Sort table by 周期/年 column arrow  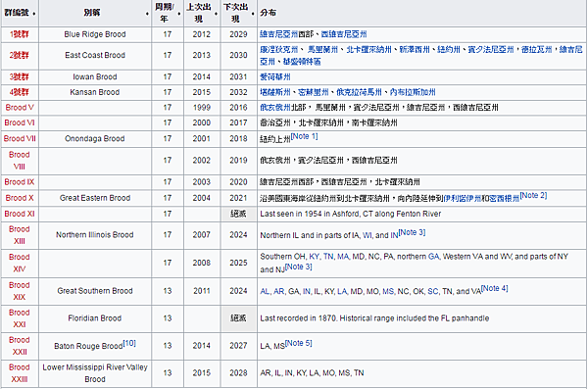179,14
